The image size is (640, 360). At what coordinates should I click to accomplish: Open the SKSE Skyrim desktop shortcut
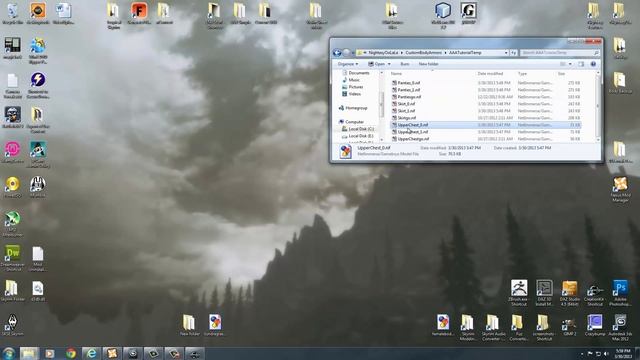tap(12, 325)
